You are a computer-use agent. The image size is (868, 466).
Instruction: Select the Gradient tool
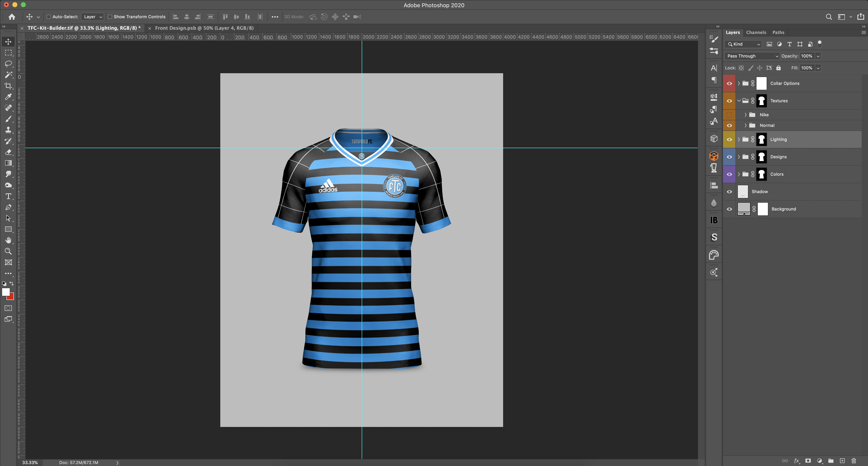click(x=8, y=163)
